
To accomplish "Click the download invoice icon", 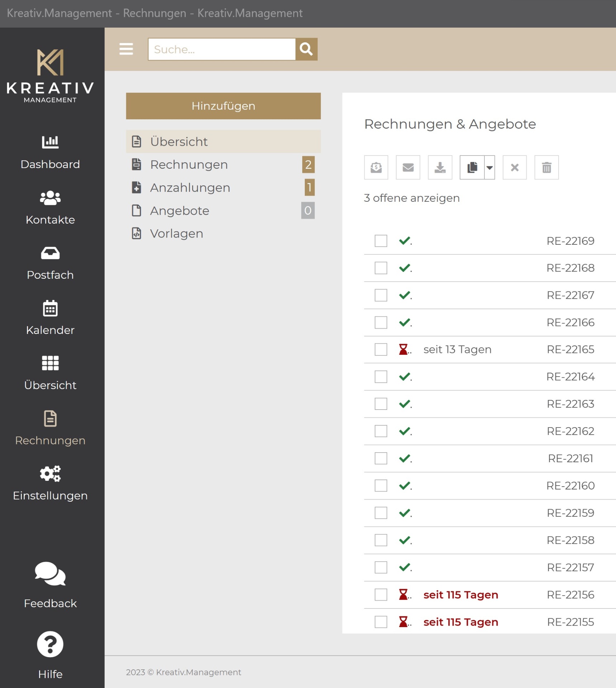I will pos(440,167).
